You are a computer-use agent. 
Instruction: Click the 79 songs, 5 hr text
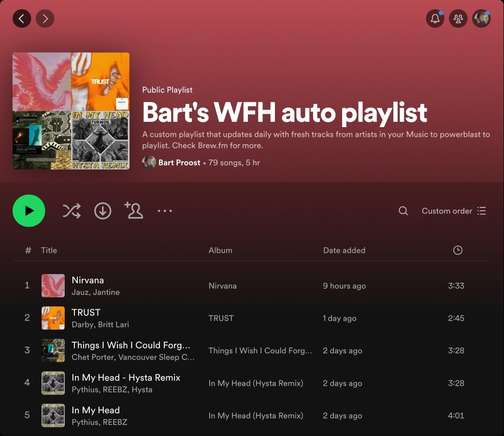234,163
